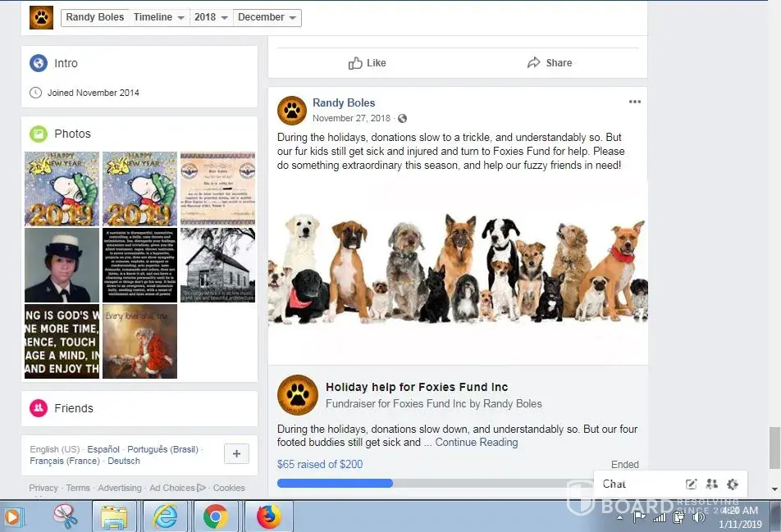The image size is (781, 532).
Task: Expand the December month dropdown
Action: coord(267,17)
